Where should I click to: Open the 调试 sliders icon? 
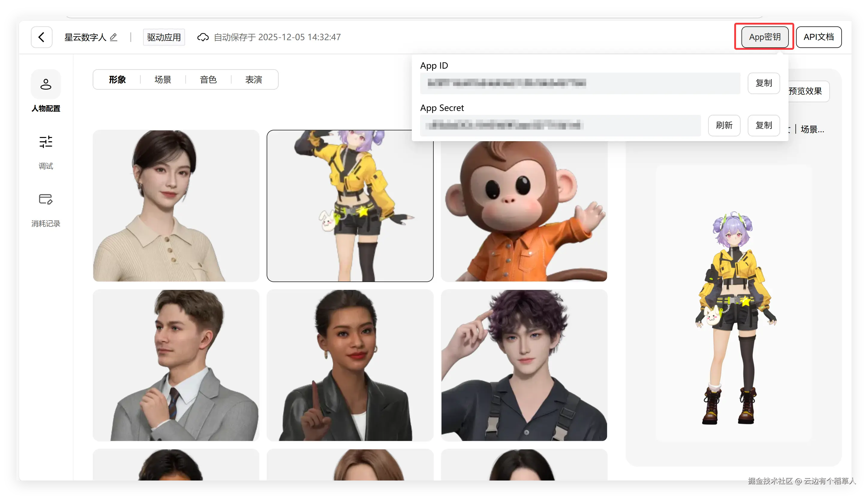point(46,142)
